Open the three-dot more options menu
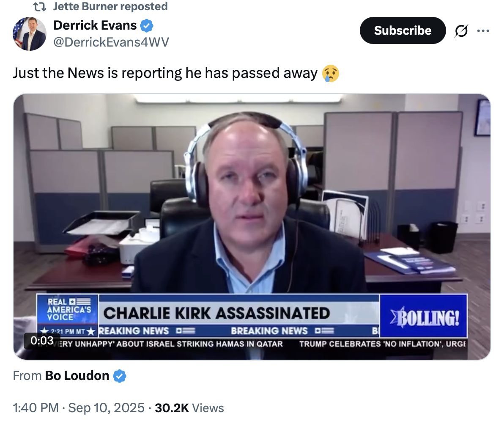The width and height of the screenshot is (504, 424). click(483, 31)
